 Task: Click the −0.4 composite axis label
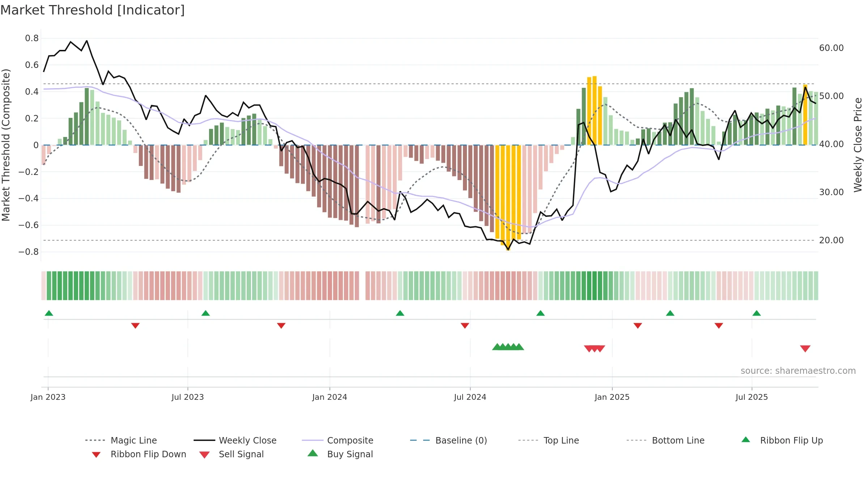28,198
